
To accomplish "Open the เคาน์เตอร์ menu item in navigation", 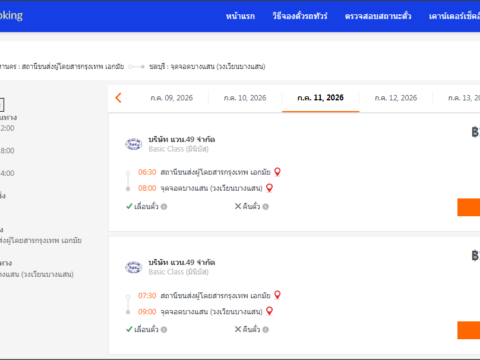I will point(454,16).
